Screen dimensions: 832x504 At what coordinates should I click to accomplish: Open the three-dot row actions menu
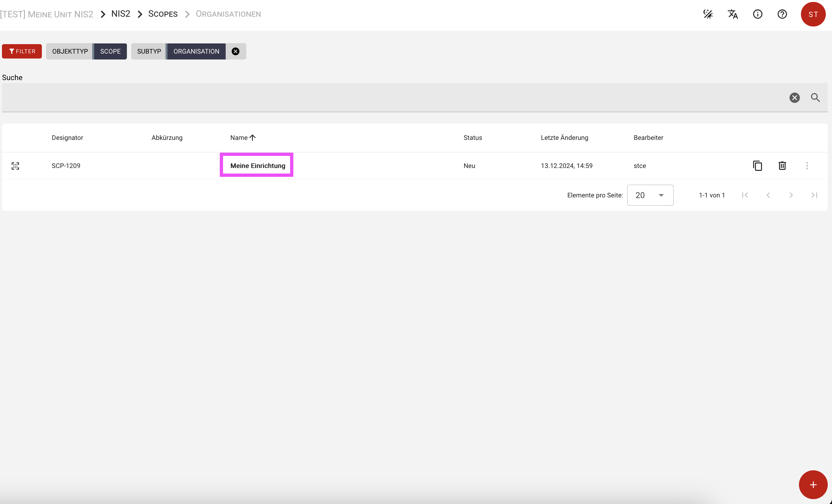point(807,166)
